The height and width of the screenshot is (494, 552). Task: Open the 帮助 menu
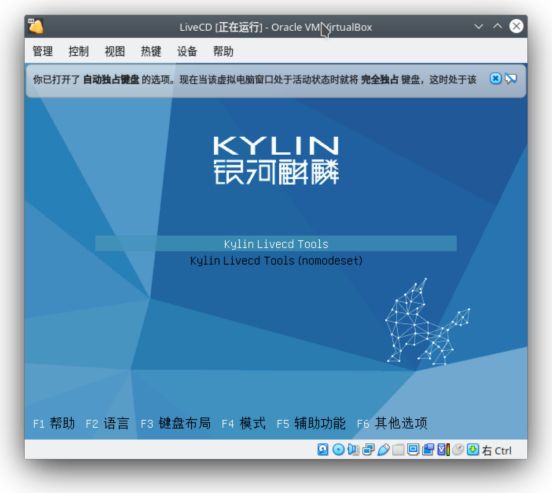tap(223, 51)
